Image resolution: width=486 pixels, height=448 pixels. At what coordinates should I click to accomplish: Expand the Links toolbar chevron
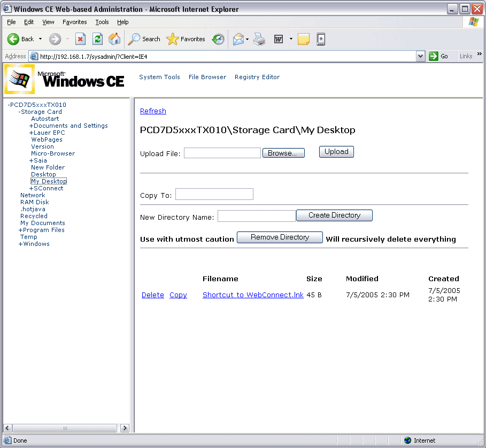480,54
